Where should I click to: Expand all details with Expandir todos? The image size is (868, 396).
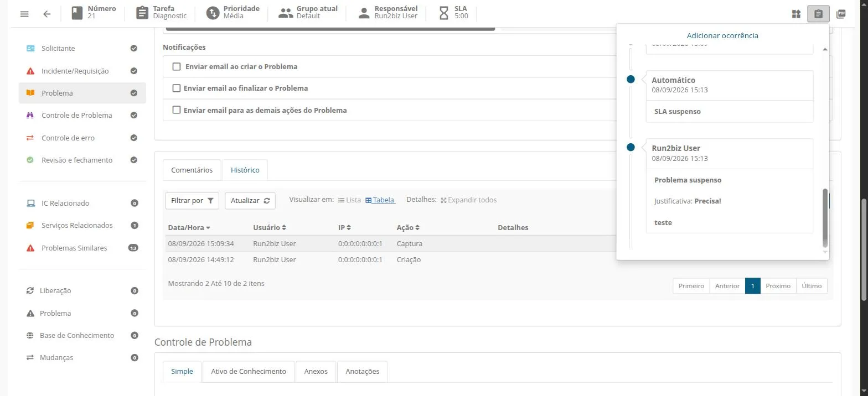(468, 200)
